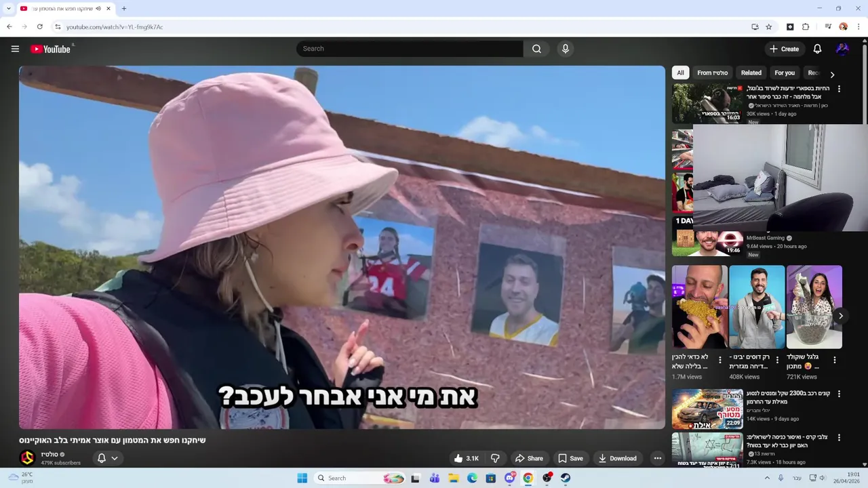Open a new Chrome tab with plus
Screen dimensions: 868x488
(123, 9)
